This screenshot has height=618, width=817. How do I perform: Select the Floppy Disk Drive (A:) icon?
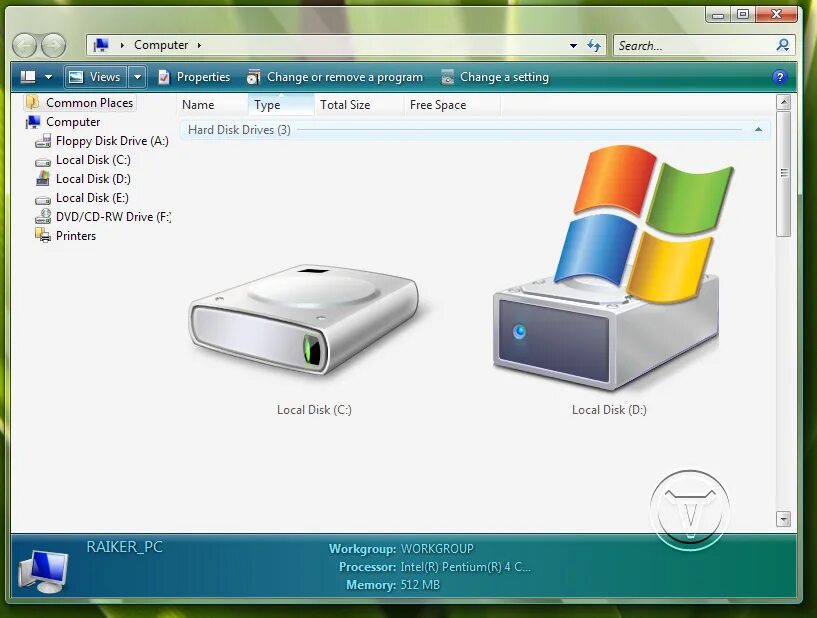[x=43, y=141]
